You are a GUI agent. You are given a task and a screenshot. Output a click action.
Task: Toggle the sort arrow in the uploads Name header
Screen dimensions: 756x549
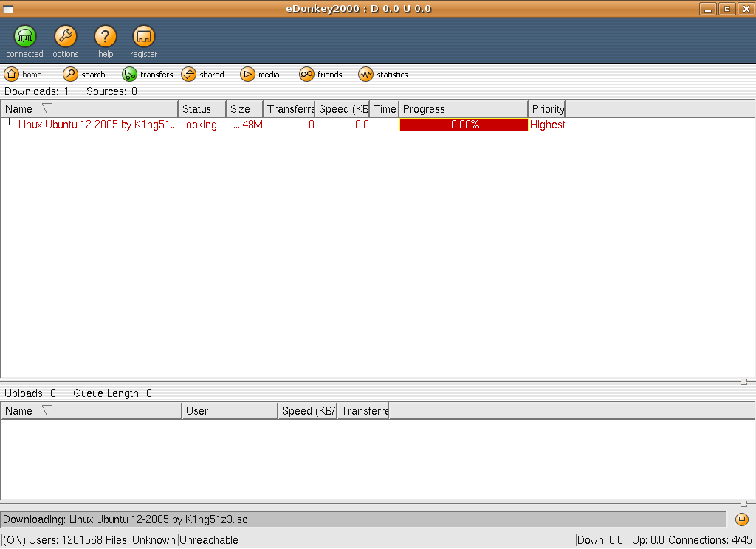[47, 411]
